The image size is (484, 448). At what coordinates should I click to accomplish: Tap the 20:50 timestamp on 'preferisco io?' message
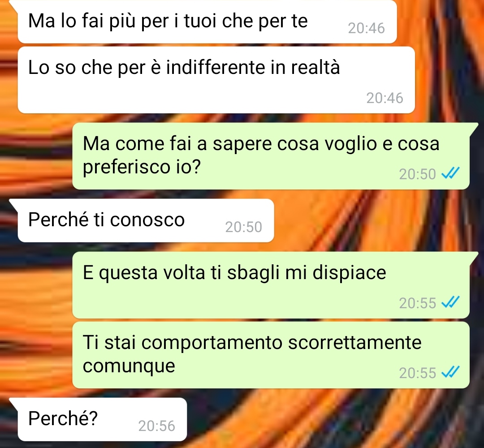[x=417, y=174]
